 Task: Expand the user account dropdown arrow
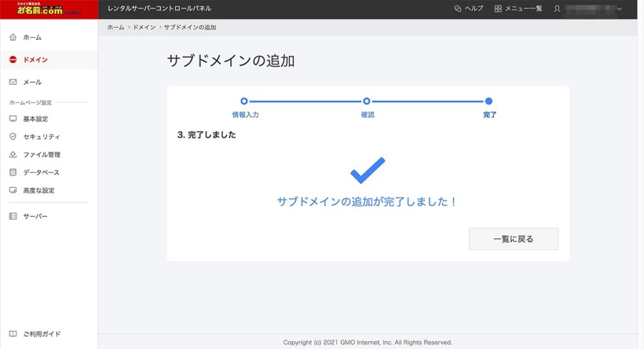click(619, 9)
